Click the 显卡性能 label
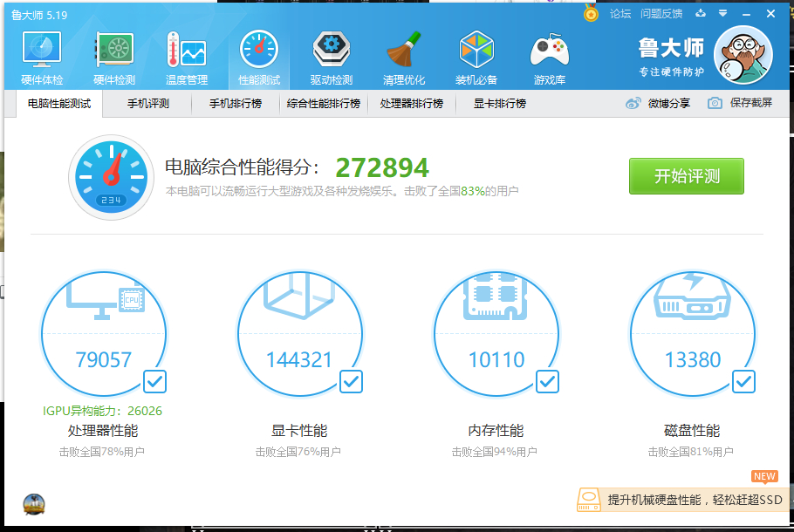The height and width of the screenshot is (532, 794). point(299,431)
